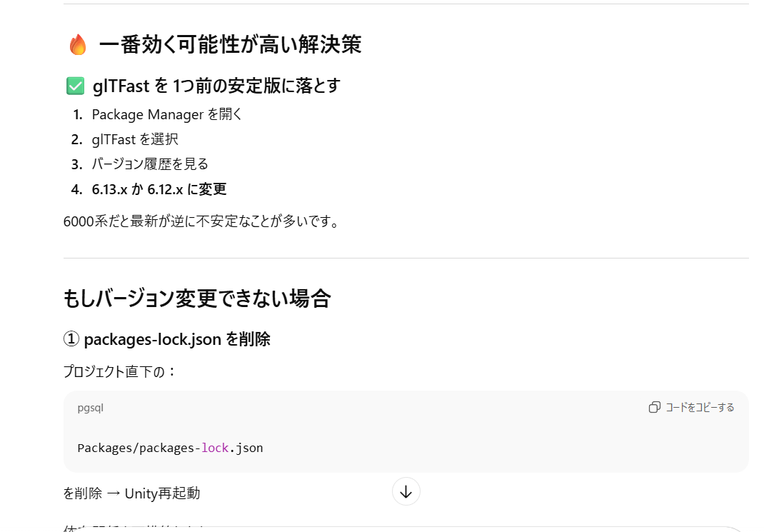This screenshot has height=532, width=764.
Task: Click list item バージョン履歴を見る
Action: pos(149,164)
